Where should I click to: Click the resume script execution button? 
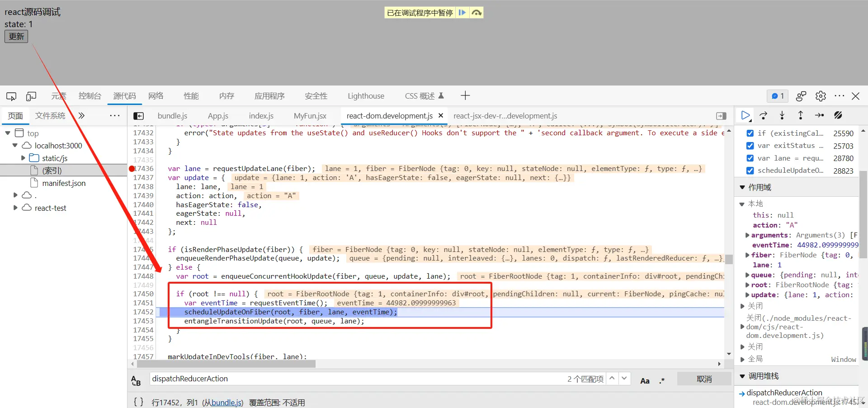pyautogui.click(x=745, y=115)
